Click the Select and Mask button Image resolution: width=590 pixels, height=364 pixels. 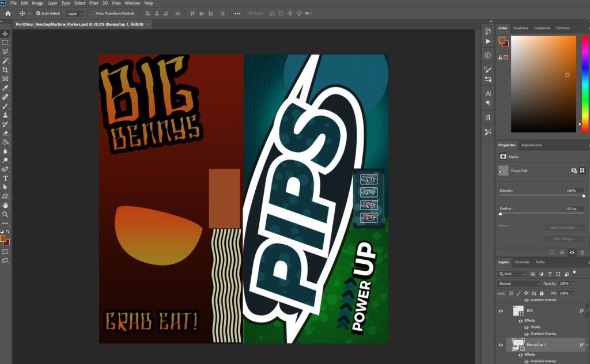tap(563, 228)
